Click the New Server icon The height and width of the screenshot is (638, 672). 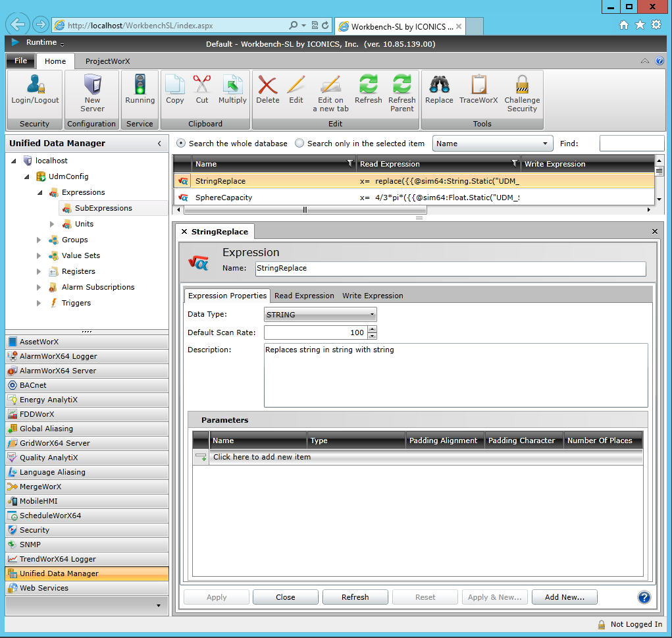[92, 86]
